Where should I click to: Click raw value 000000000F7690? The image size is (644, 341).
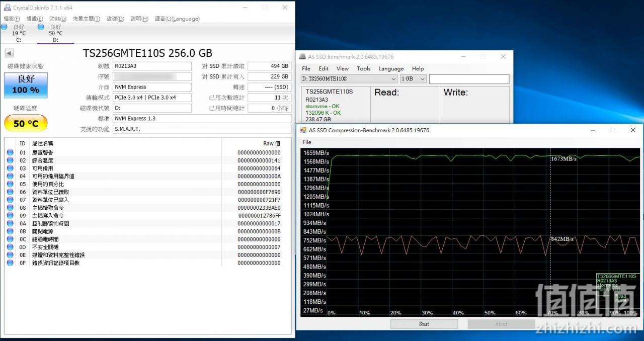(259, 192)
